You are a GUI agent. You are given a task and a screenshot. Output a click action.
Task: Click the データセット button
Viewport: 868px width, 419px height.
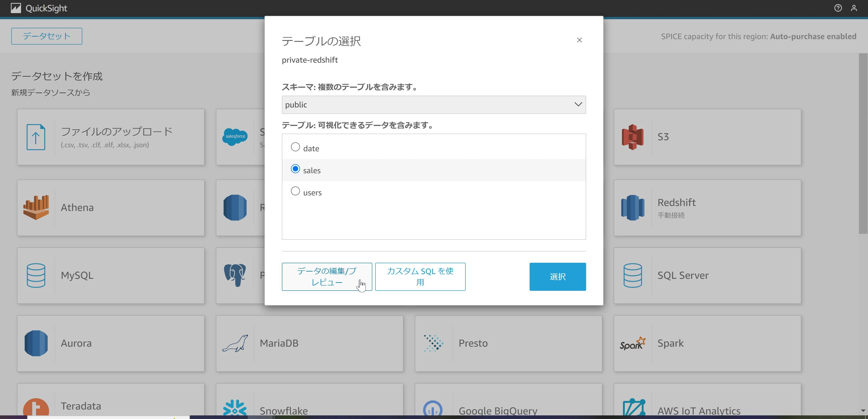click(x=47, y=36)
